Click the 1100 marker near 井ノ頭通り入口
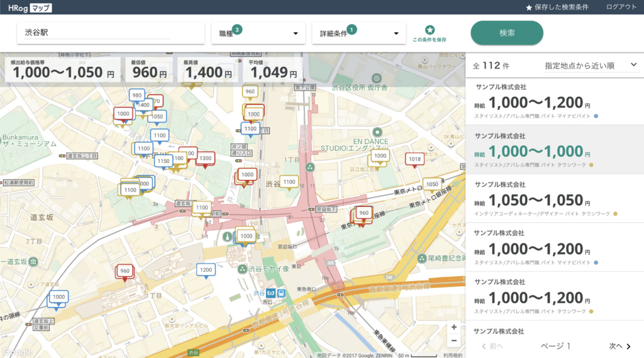The image size is (644, 358). pos(250,130)
